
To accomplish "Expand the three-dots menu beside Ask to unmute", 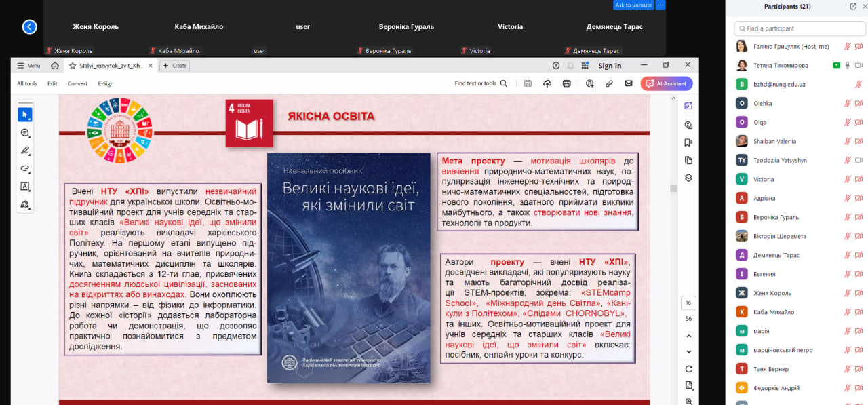I will click(660, 5).
